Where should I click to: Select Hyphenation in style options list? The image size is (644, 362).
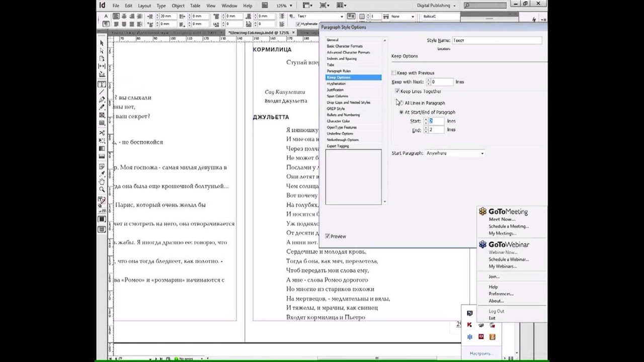click(x=337, y=83)
